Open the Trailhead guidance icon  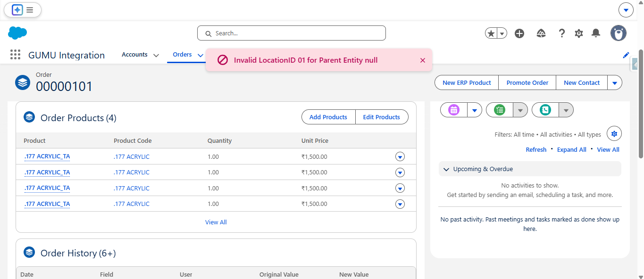click(541, 33)
